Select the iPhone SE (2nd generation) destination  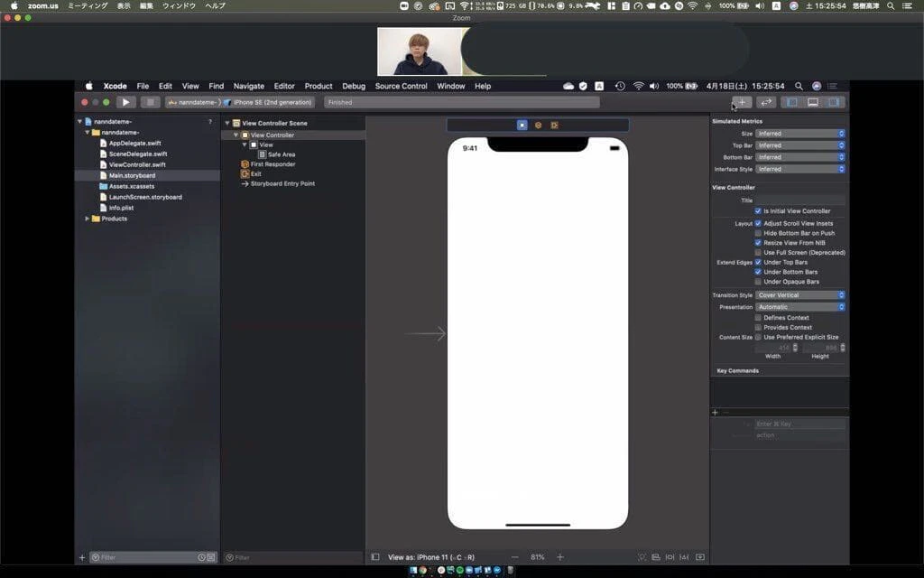[268, 102]
